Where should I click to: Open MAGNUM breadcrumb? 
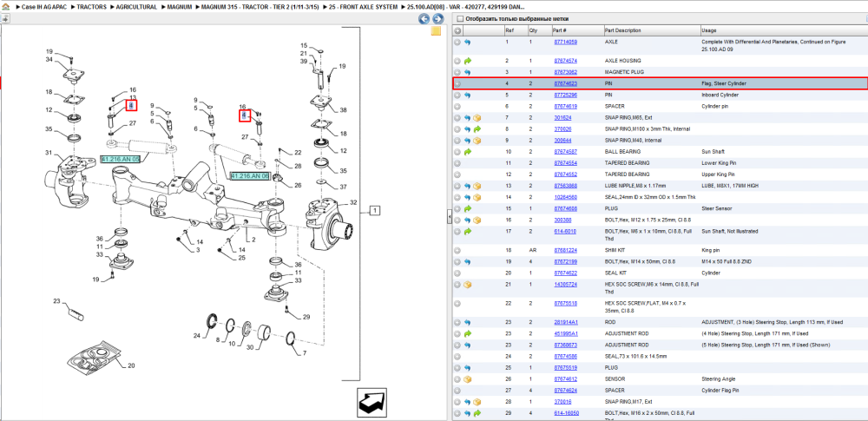point(180,7)
